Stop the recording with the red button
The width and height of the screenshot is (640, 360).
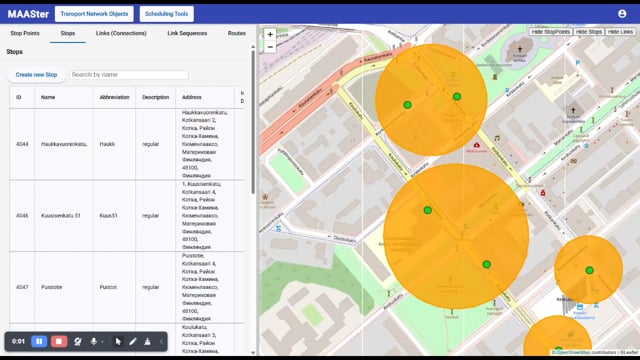click(x=59, y=341)
